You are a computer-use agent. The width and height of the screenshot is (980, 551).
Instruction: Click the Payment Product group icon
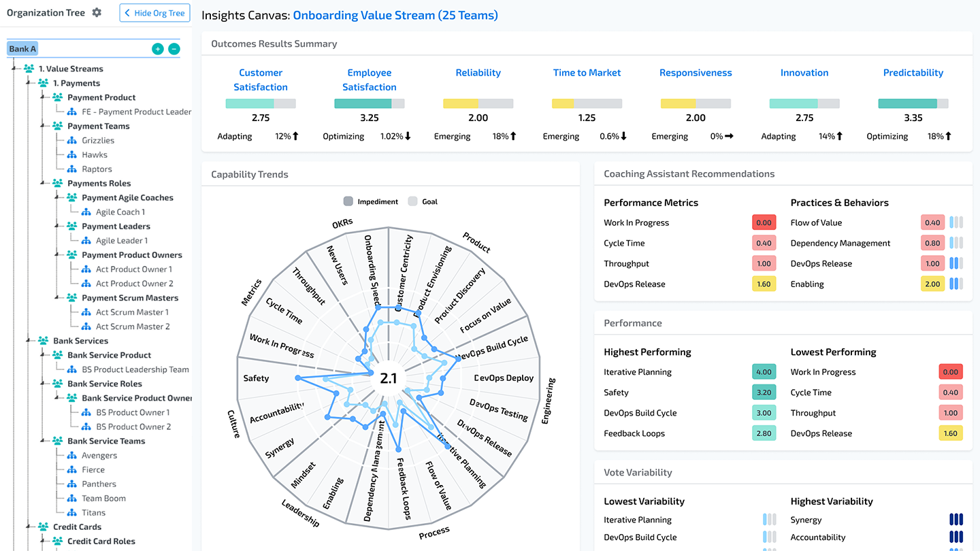point(57,98)
